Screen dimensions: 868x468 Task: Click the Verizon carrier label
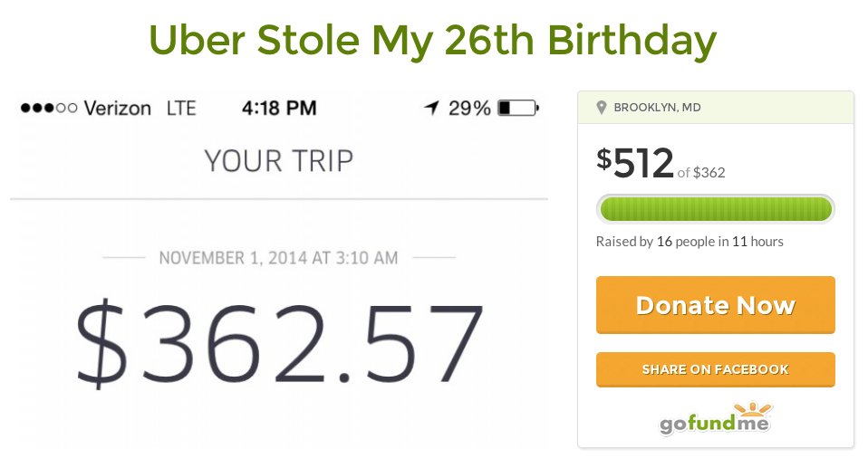pyautogui.click(x=118, y=108)
